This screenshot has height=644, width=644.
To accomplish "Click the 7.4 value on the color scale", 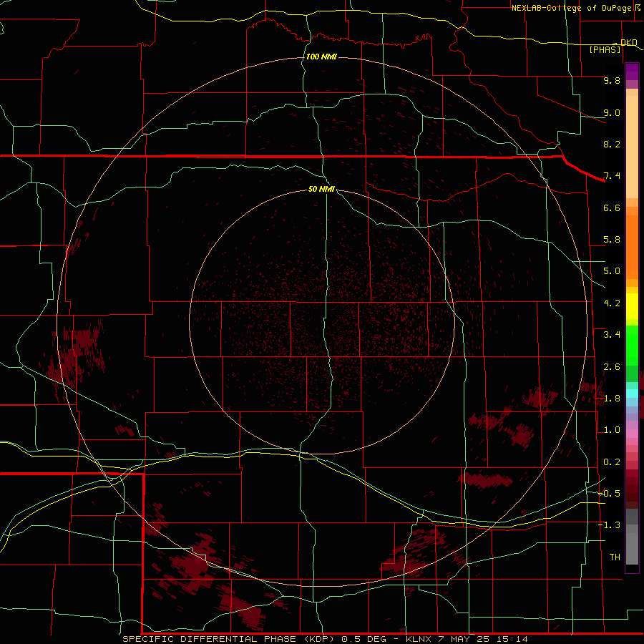I will (612, 176).
